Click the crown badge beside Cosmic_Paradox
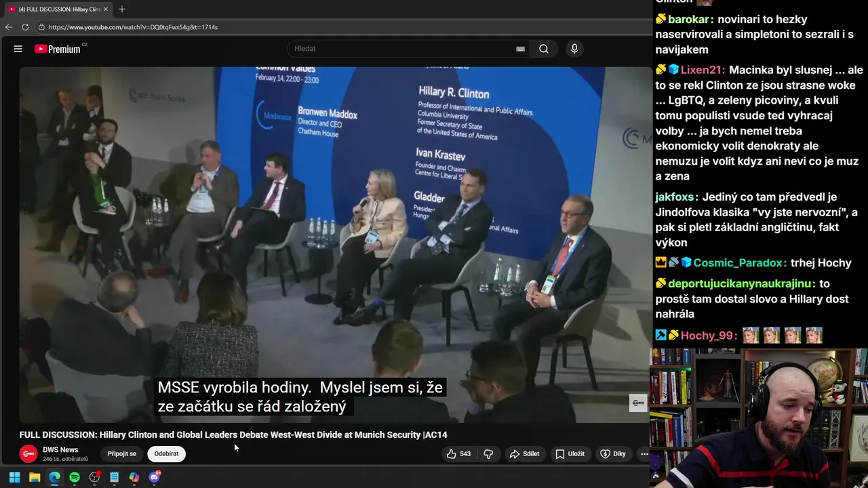The width and height of the screenshot is (868, 488). click(660, 263)
